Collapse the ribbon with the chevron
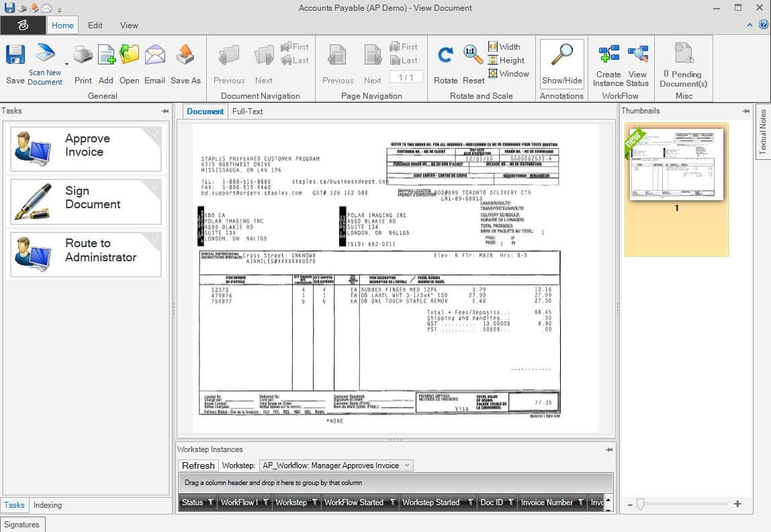The height and width of the screenshot is (532, 771). (750, 25)
